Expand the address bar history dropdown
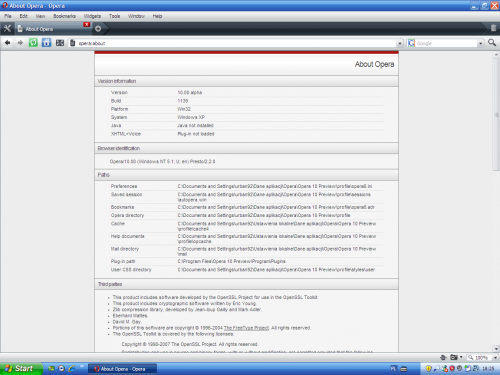The height and width of the screenshot is (375, 500). 400,43
